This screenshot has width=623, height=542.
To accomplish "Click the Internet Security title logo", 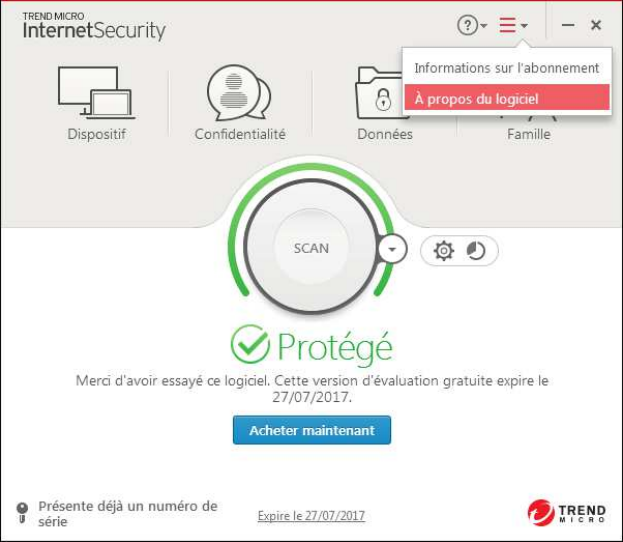I will 94,26.
